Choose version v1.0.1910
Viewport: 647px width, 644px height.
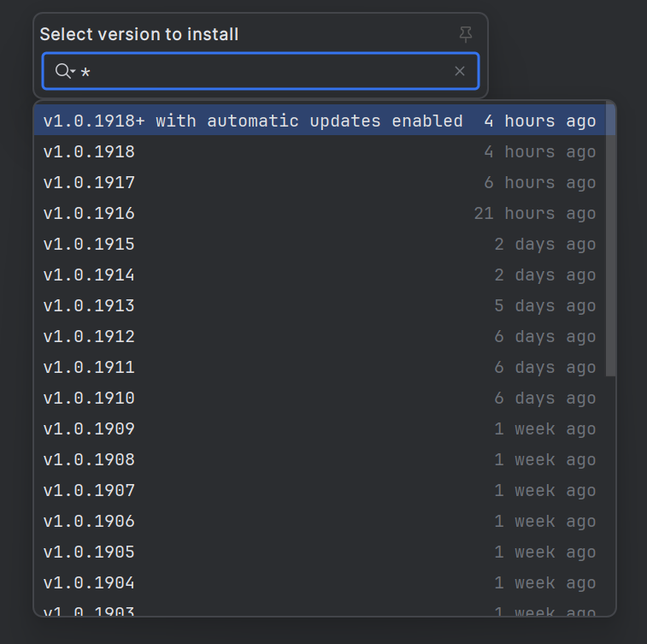pyautogui.click(x=89, y=399)
